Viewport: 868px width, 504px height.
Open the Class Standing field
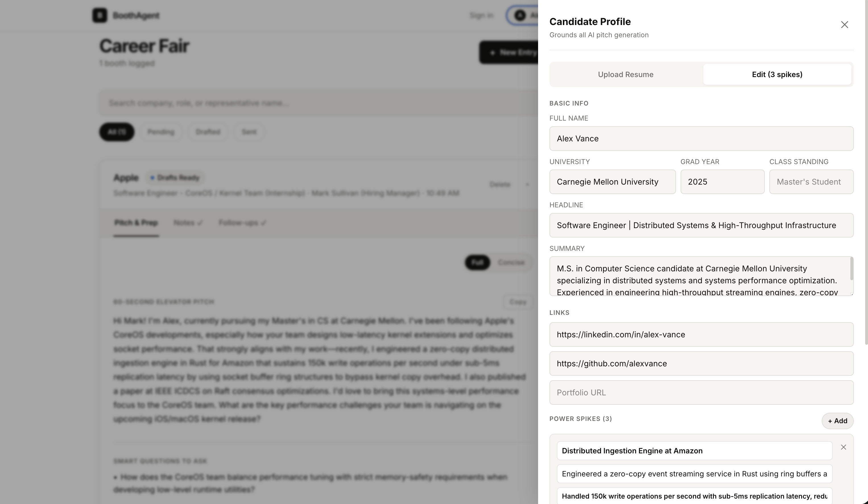[811, 181]
